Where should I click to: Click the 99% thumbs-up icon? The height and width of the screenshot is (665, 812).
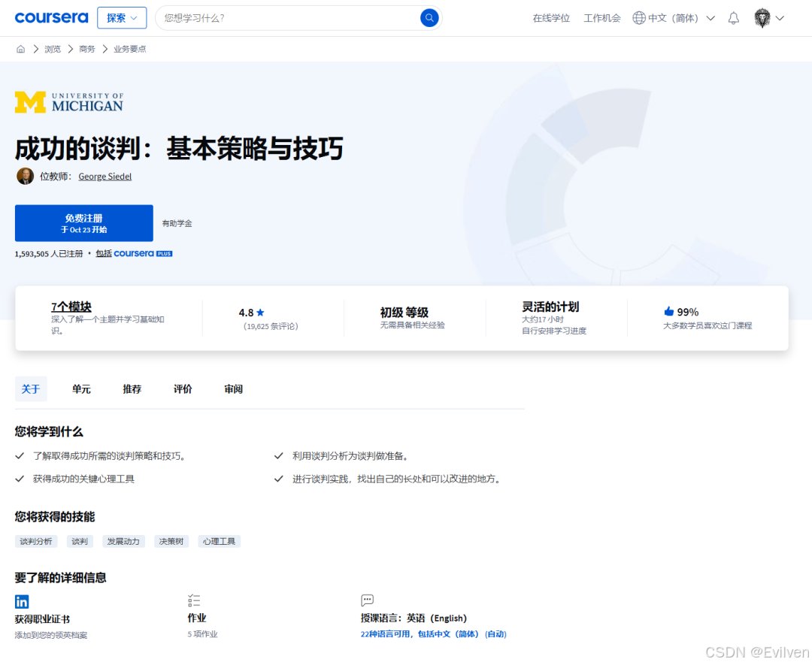click(669, 311)
